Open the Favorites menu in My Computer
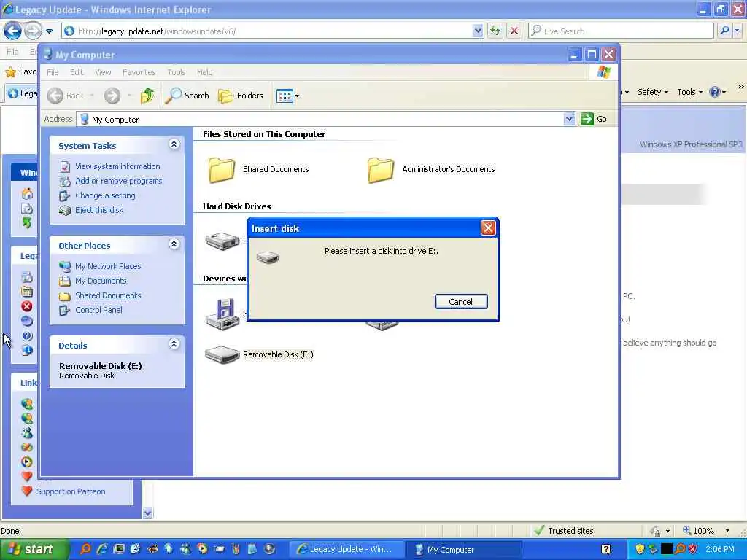This screenshot has width=747, height=560. [139, 72]
